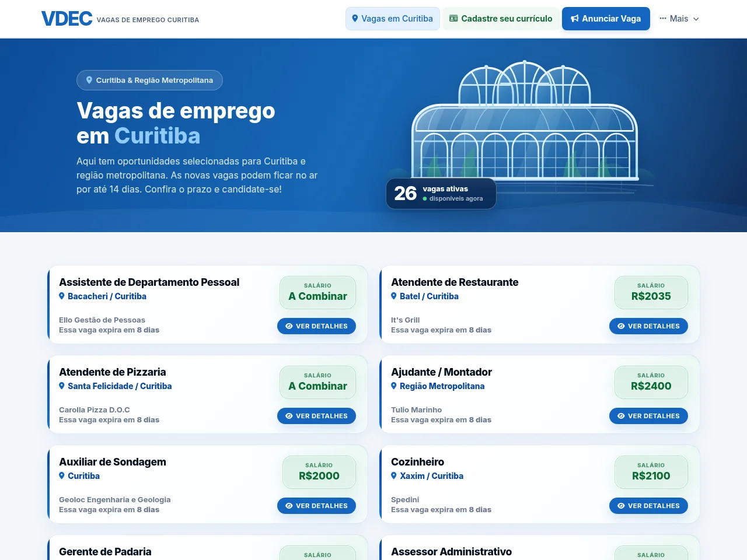Click the three-dots icon beside Mais
Viewport: 747px width, 560px height.
[x=663, y=19]
